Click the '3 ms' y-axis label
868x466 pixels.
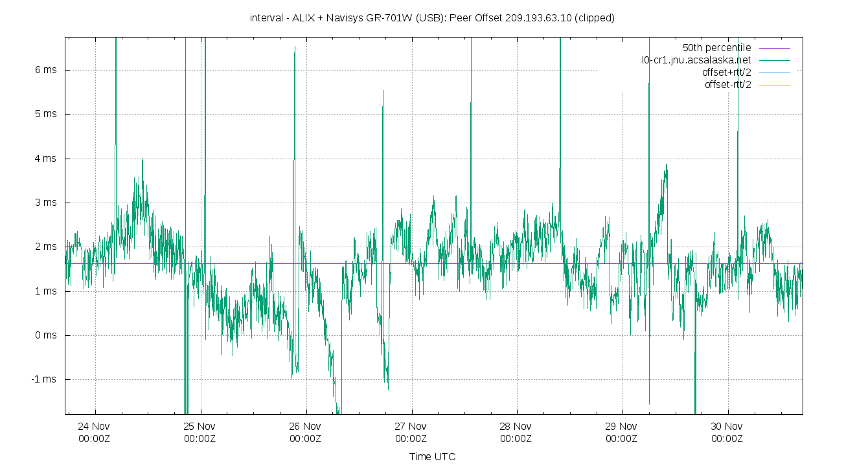[x=45, y=203]
